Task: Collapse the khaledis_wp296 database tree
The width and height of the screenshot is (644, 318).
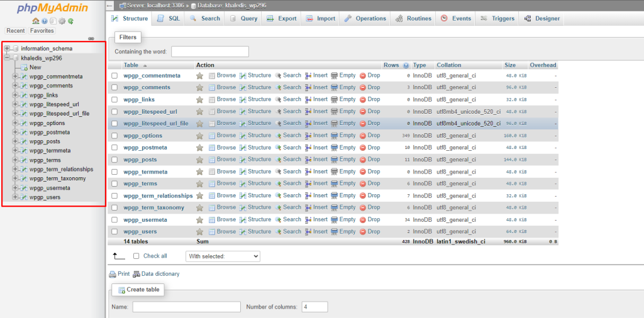Action: [7, 58]
